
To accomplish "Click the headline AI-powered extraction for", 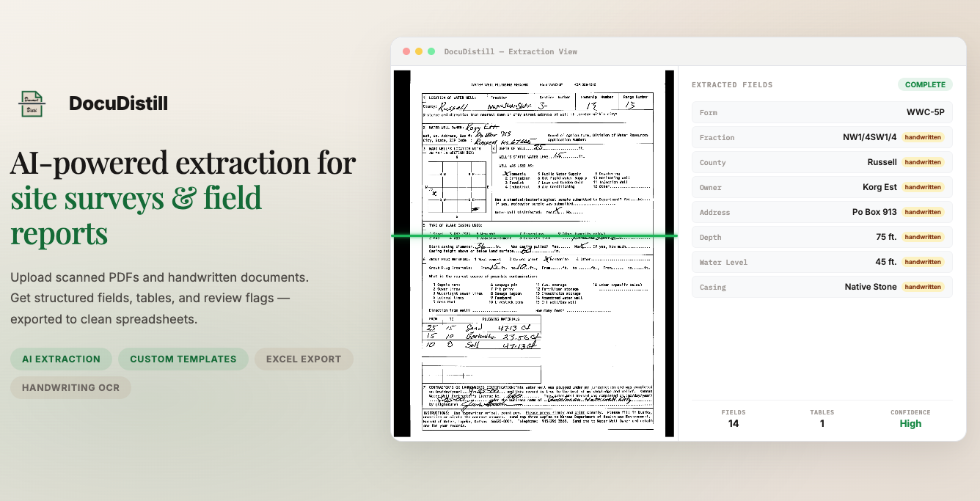I will coord(183,162).
